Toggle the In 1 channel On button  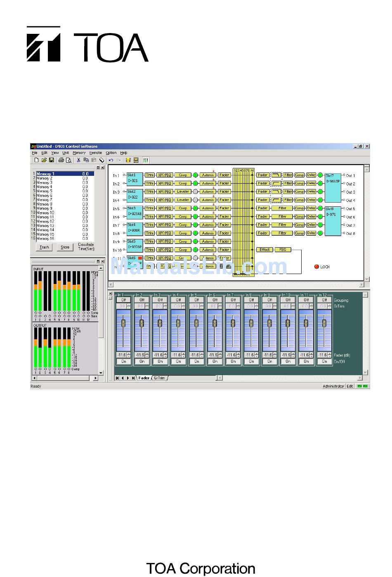pos(124,362)
